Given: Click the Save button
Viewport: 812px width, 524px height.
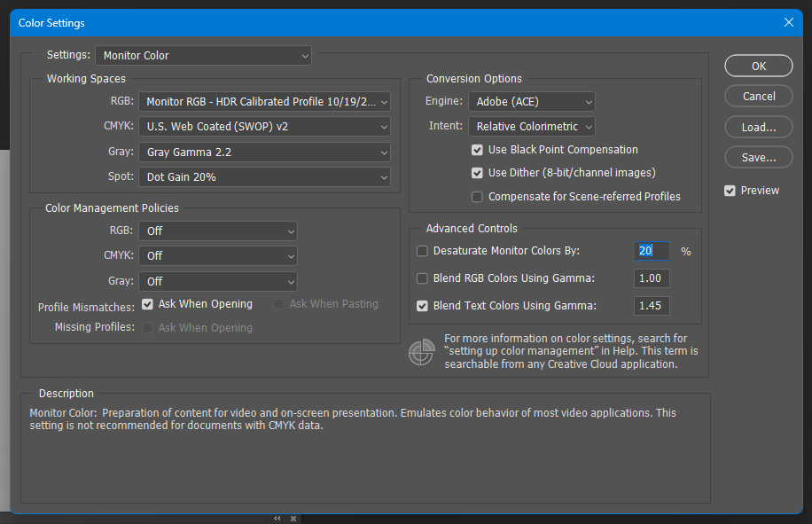Looking at the screenshot, I should click(758, 157).
